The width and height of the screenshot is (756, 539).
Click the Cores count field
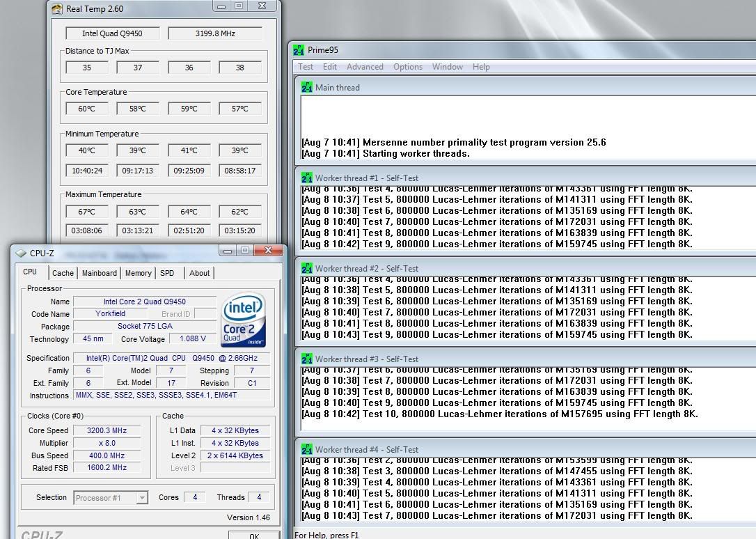(x=195, y=497)
